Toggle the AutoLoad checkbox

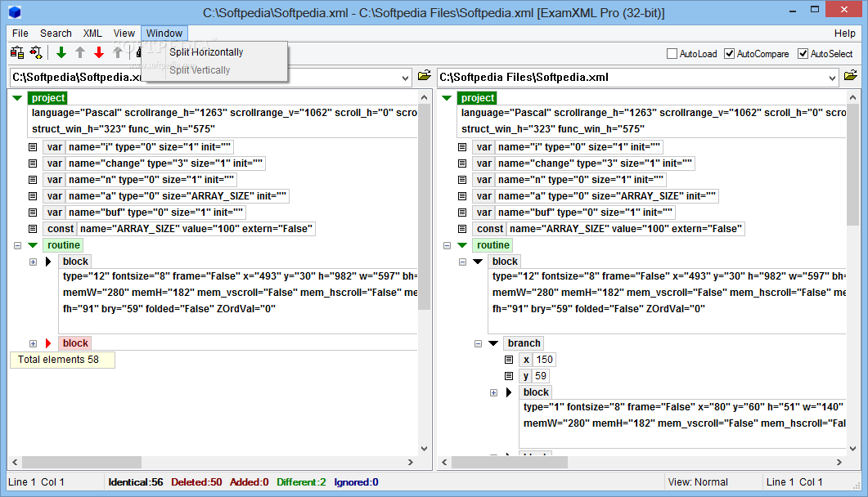(672, 54)
